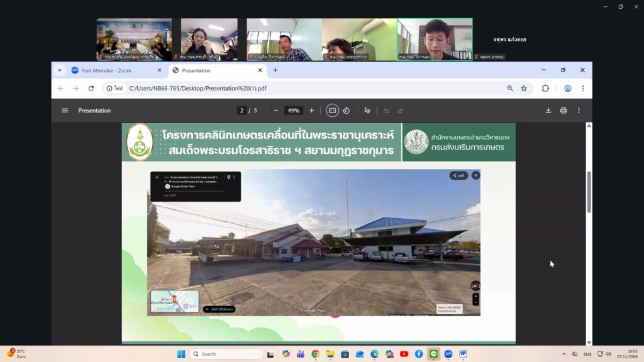Toggle the PDF sidebar menu
The height and width of the screenshot is (362, 644).
tap(65, 111)
